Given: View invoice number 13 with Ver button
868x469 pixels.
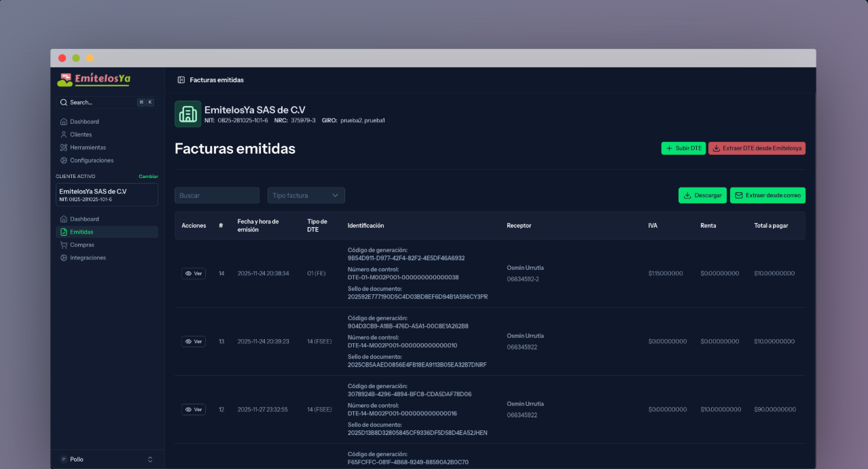Looking at the screenshot, I should click(194, 341).
